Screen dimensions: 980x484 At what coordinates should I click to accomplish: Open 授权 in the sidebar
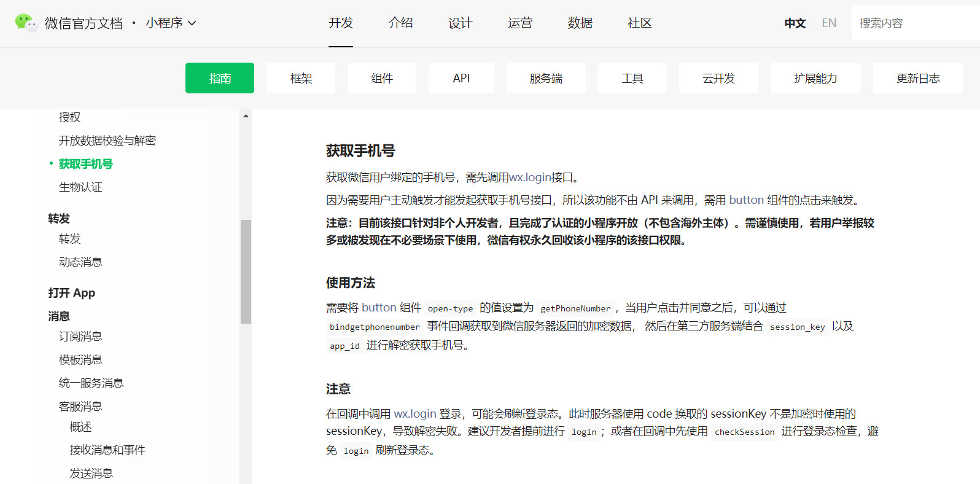pos(70,117)
